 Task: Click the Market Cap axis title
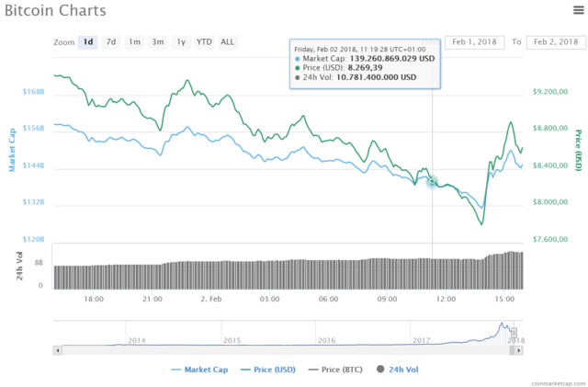point(12,150)
